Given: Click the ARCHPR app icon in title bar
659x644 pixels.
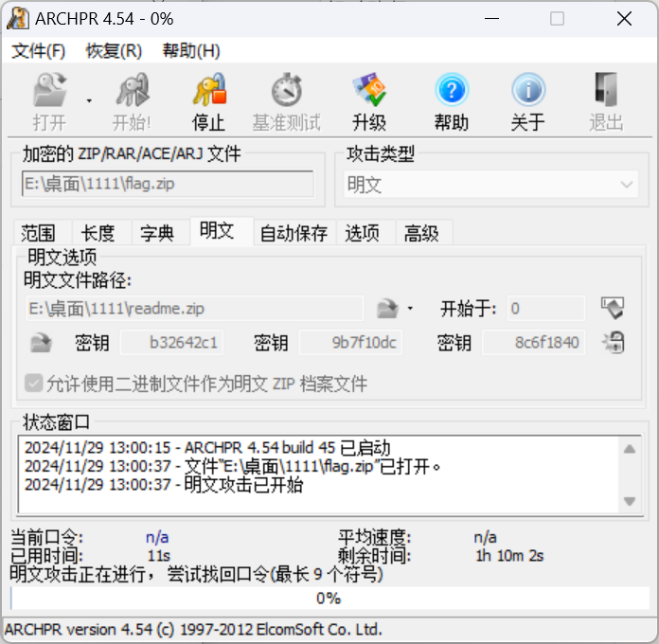Looking at the screenshot, I should click(x=18, y=19).
